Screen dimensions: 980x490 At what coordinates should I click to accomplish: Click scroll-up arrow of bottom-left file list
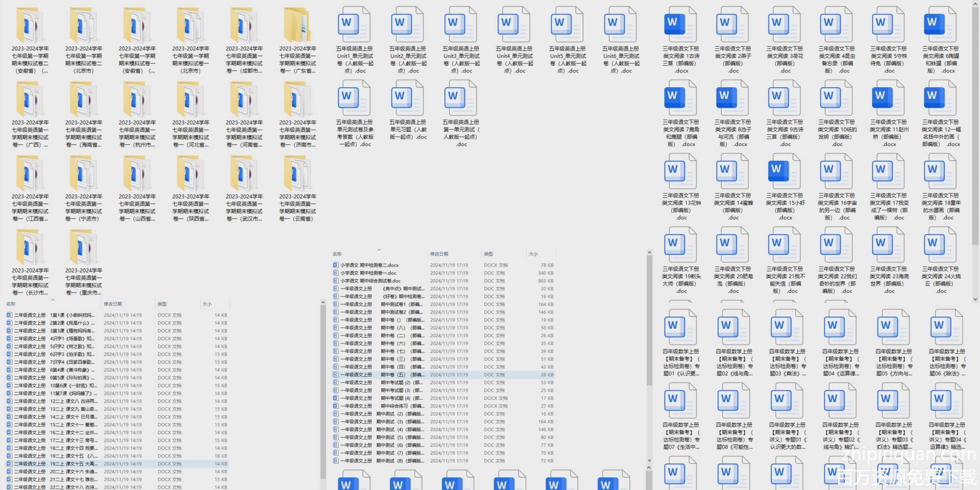[x=323, y=303]
